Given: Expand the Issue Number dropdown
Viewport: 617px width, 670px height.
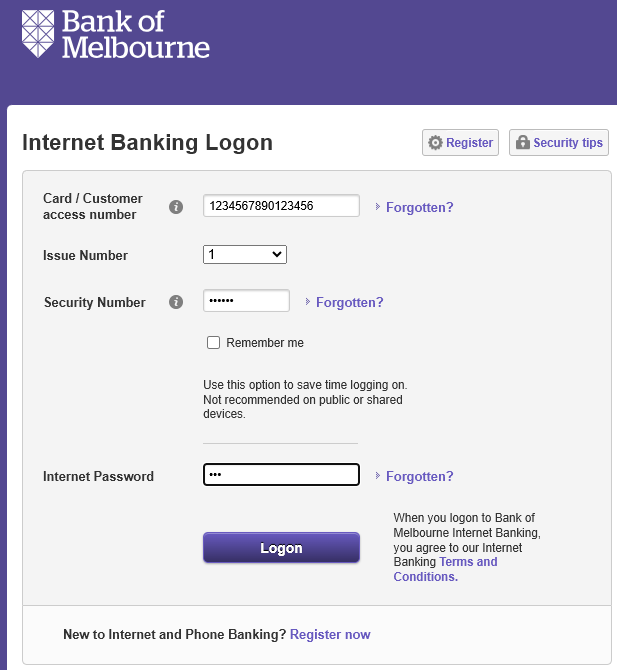Looking at the screenshot, I should (x=245, y=255).
